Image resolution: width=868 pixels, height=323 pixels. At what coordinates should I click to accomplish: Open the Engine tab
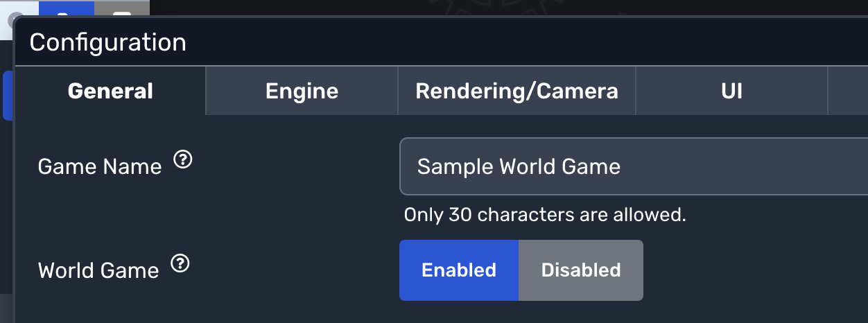[302, 91]
